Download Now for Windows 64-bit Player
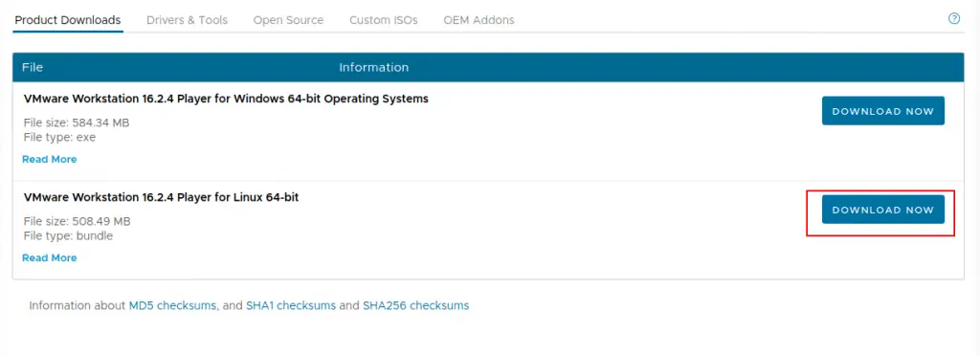This screenshot has width=980, height=356. pos(882,111)
